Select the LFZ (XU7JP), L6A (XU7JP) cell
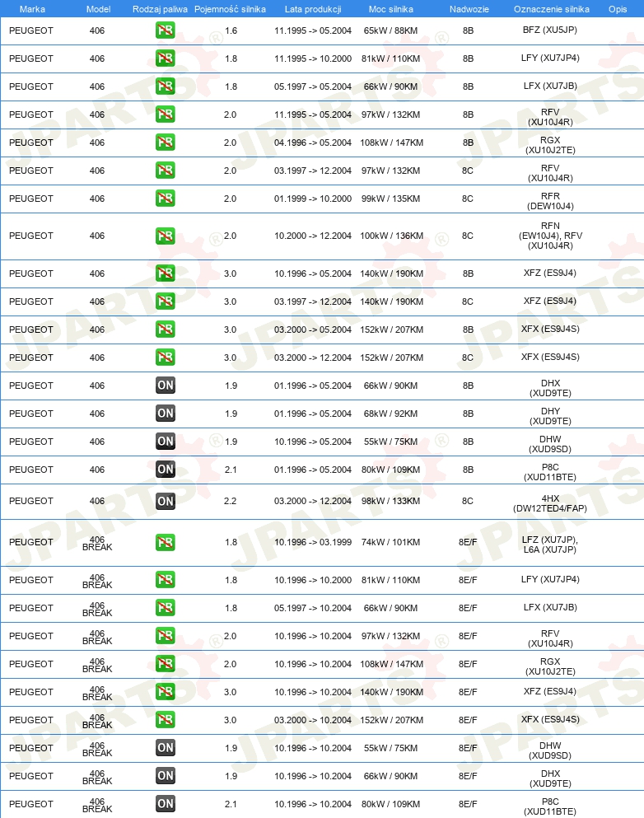This screenshot has width=644, height=818. coord(550,545)
